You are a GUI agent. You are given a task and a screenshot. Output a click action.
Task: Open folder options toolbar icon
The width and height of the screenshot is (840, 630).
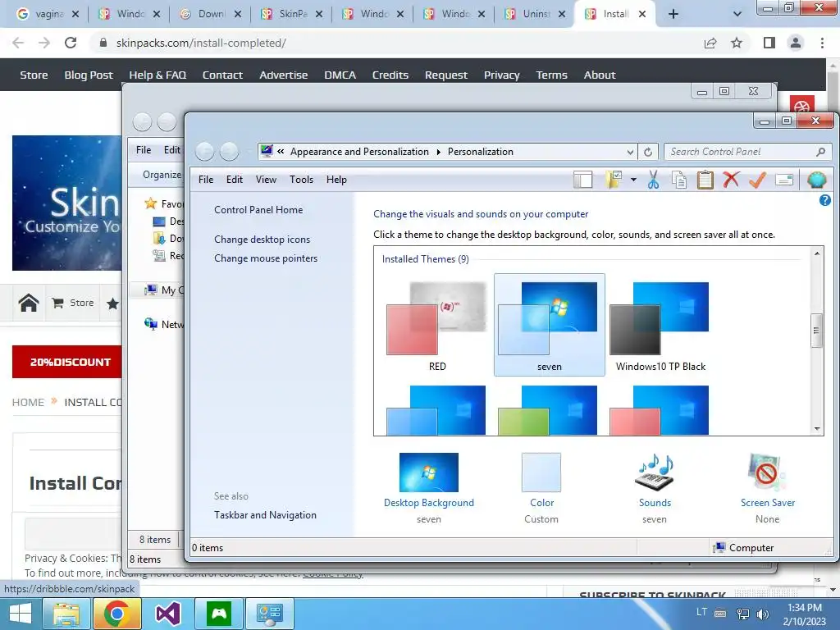(x=614, y=180)
